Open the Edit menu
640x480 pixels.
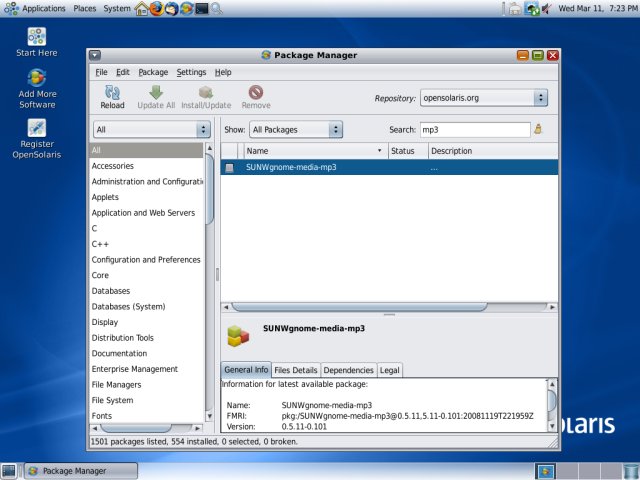(x=122, y=72)
